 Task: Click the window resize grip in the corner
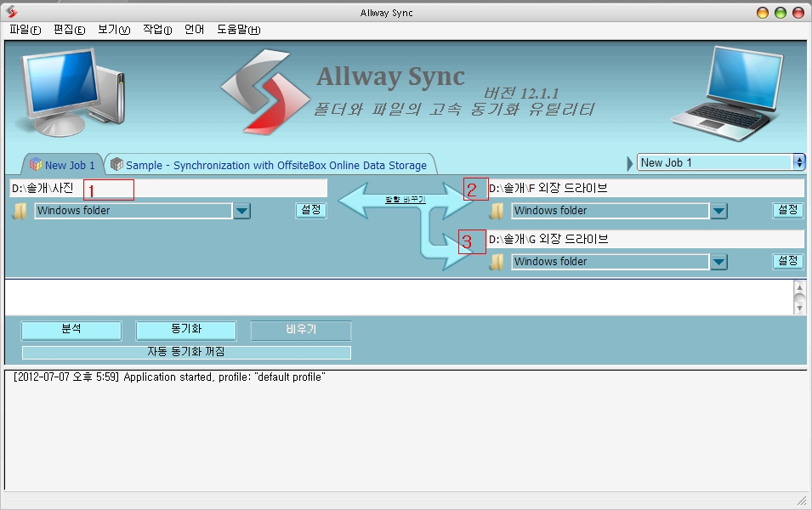tap(801, 500)
